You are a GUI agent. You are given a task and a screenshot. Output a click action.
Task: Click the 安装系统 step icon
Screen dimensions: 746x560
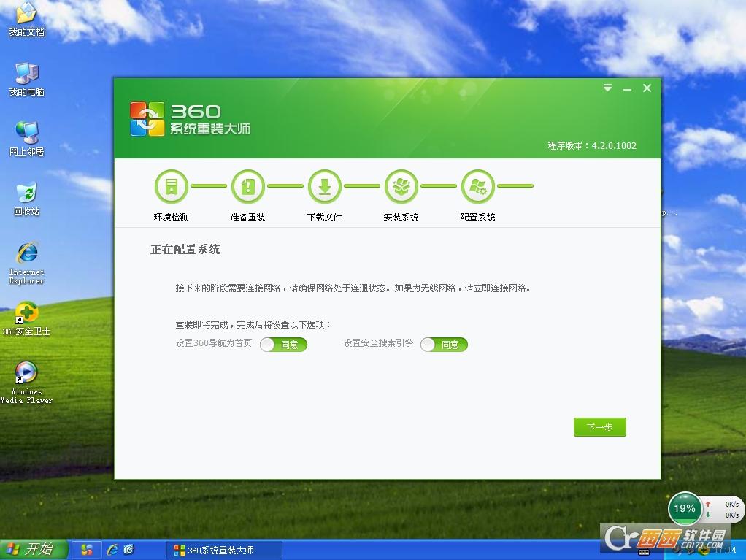click(401, 186)
